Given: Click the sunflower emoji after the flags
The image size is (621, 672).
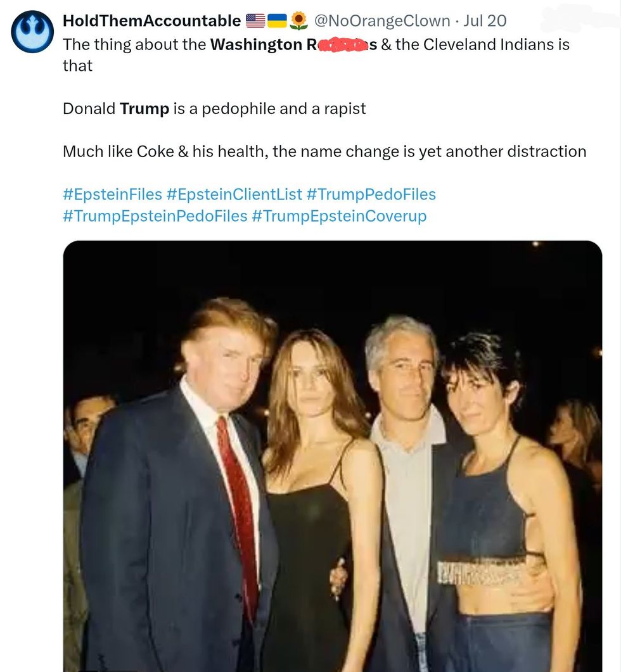Looking at the screenshot, I should 298,21.
